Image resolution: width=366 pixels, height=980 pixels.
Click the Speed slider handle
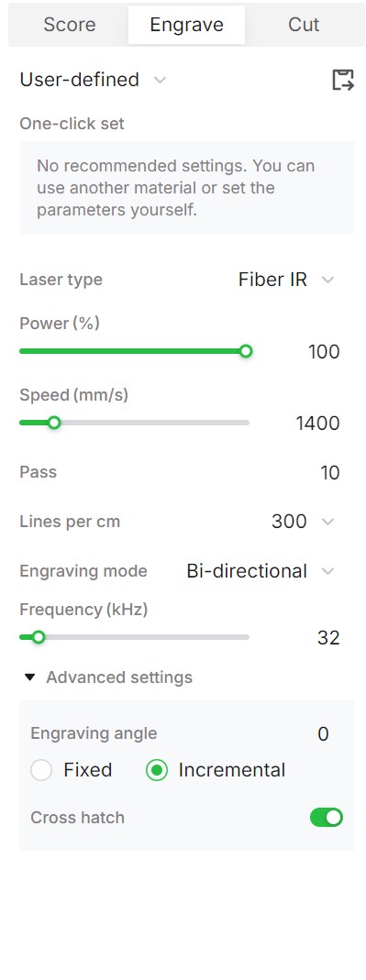tap(54, 424)
